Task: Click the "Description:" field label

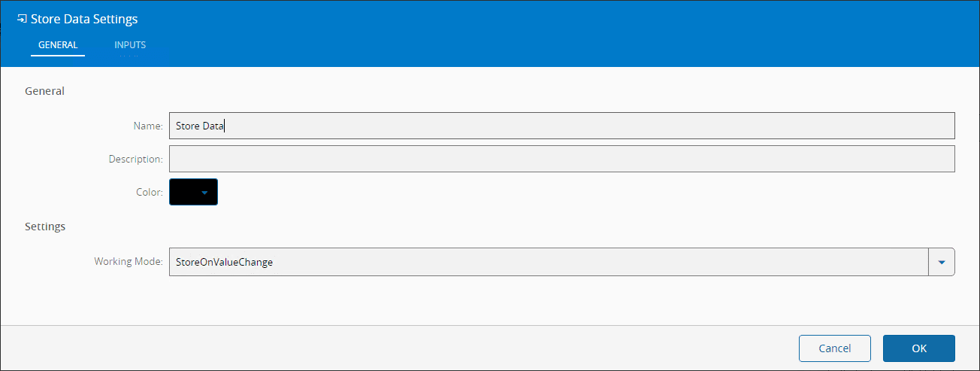Action: (135, 160)
